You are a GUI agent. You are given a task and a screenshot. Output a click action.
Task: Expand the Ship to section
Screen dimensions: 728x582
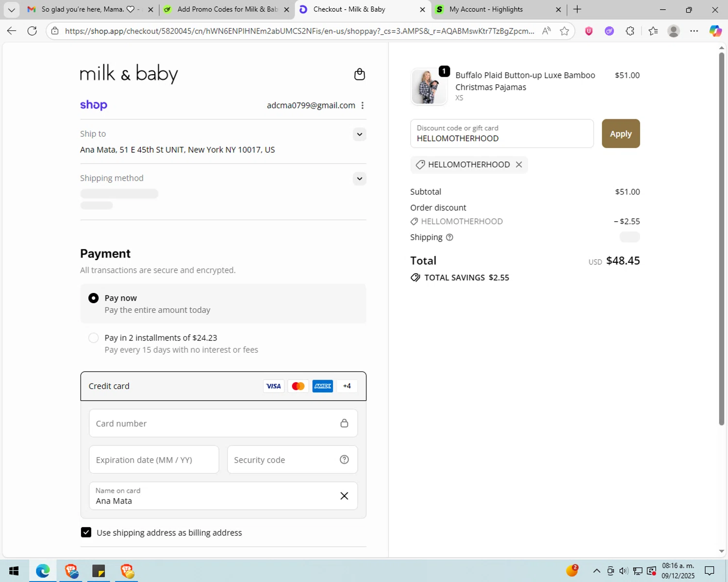(359, 134)
